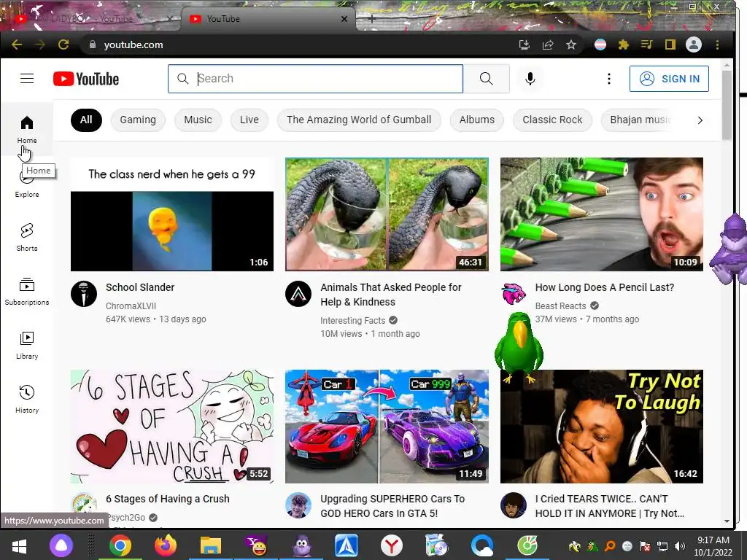Go to Home in sidebar

coord(27,129)
